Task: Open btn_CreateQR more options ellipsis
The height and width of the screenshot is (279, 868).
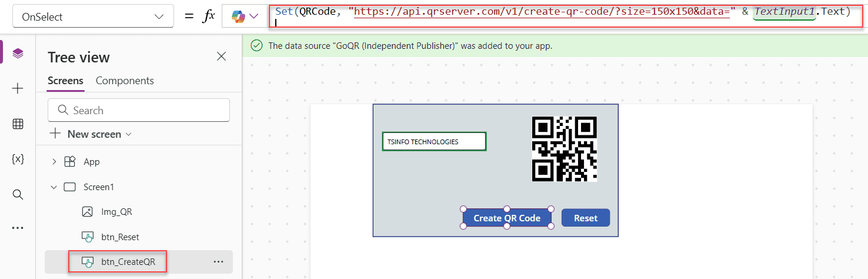Action: point(218,262)
